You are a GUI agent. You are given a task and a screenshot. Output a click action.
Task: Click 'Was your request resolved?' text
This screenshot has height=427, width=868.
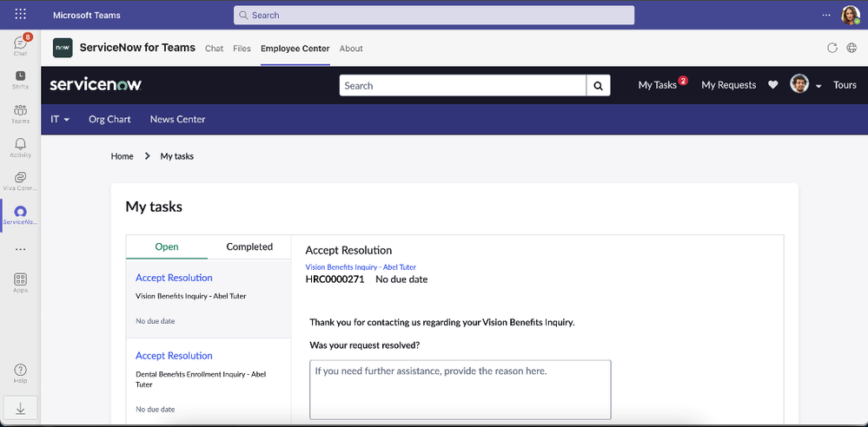click(364, 345)
